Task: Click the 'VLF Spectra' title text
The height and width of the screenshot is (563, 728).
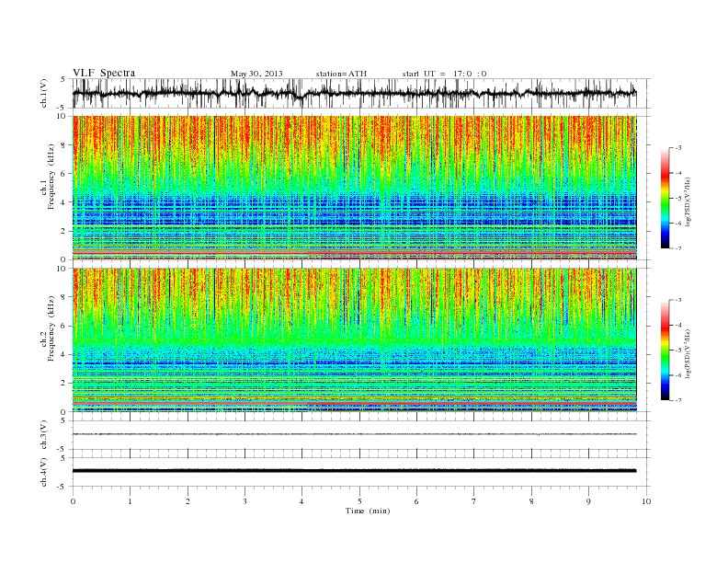Action: (104, 73)
